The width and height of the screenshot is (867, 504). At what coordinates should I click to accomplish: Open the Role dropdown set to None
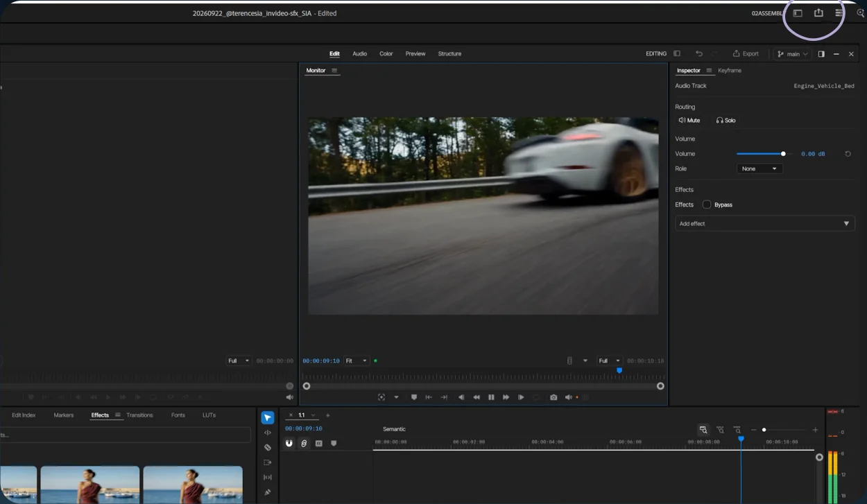click(x=759, y=168)
